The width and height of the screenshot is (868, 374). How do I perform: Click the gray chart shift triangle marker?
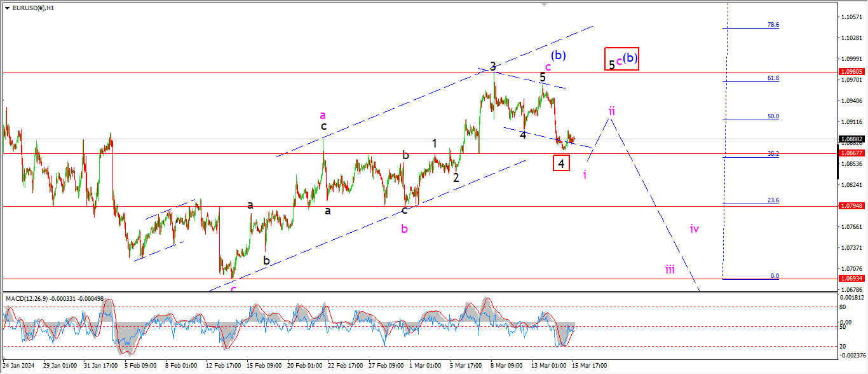[544, 4]
